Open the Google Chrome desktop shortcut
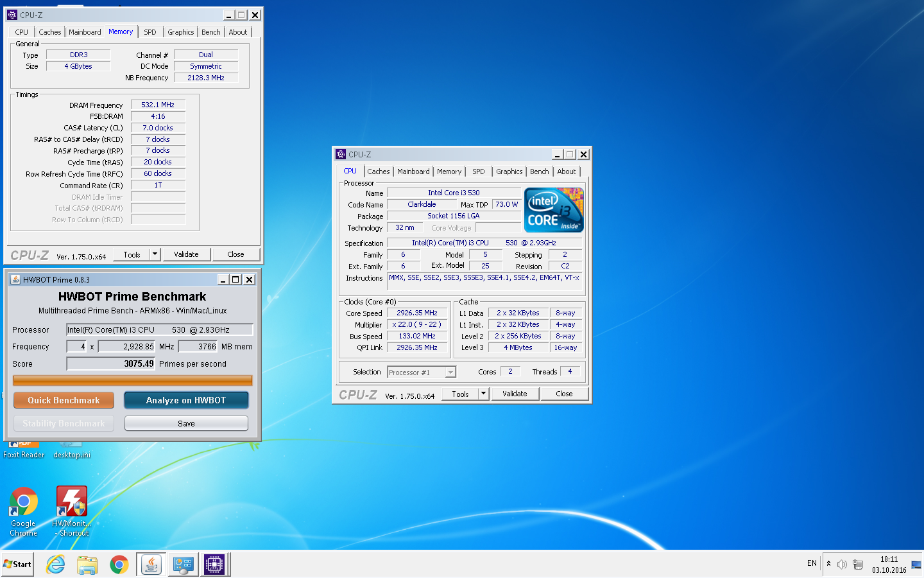 click(x=24, y=511)
